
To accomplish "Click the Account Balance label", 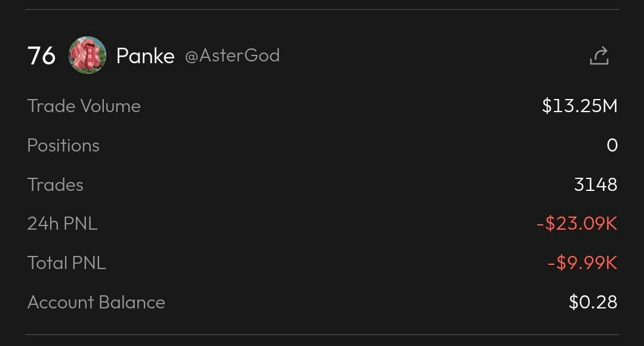I will click(96, 302).
